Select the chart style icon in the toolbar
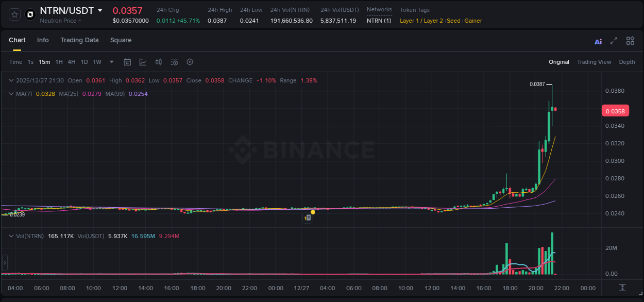Viewport: 644px width, 302px height. pyautogui.click(x=143, y=62)
